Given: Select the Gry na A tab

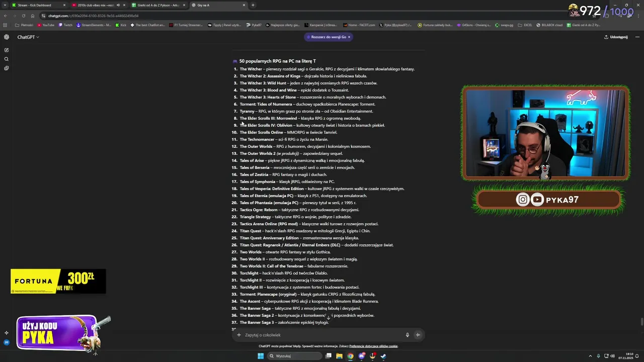Looking at the screenshot, I should [218, 5].
